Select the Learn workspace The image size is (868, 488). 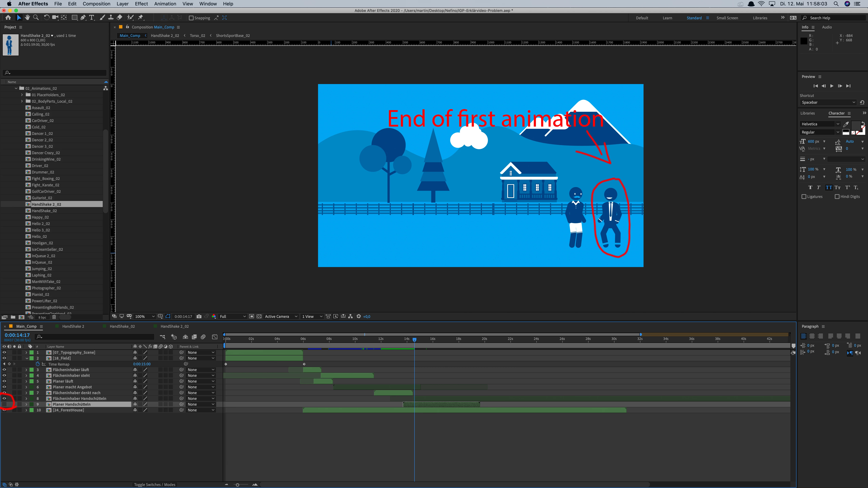click(667, 18)
